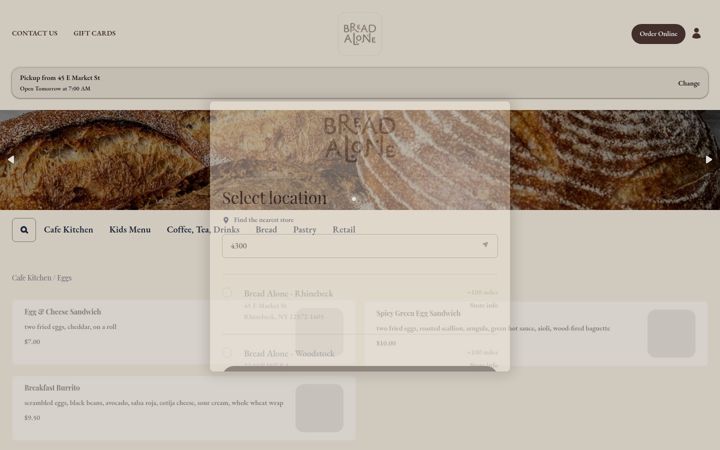Click Cafe Kitchen / Eggs breadcrumb
The height and width of the screenshot is (450, 720).
(x=42, y=278)
